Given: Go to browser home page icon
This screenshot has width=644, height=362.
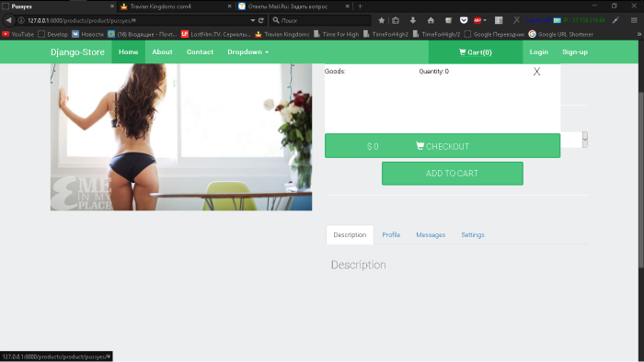Looking at the screenshot, I should (431, 20).
